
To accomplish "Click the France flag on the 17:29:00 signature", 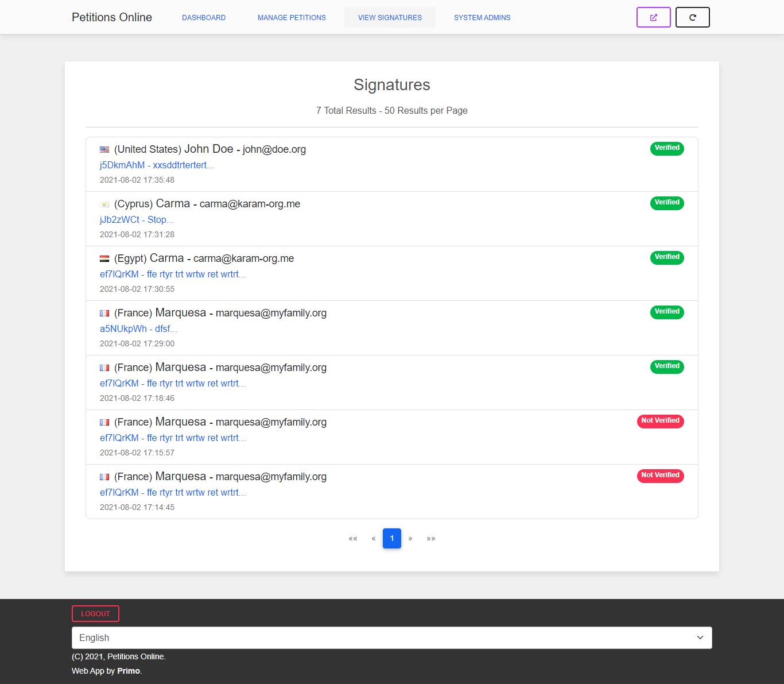I will pyautogui.click(x=104, y=313).
